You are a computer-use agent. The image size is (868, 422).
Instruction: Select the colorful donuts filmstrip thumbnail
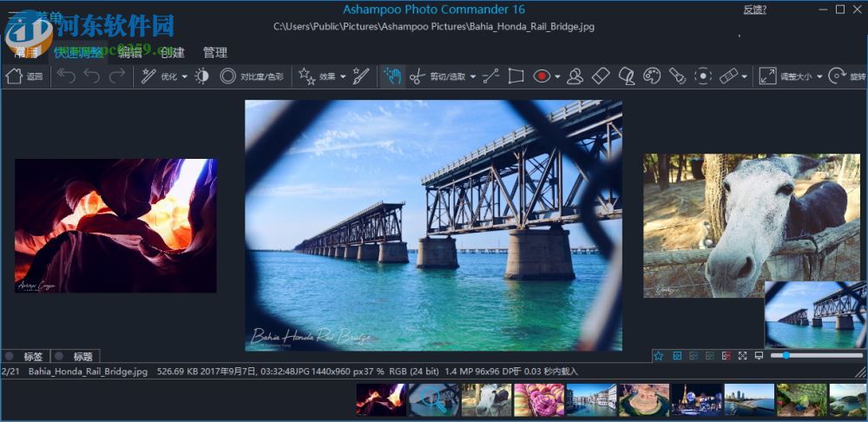[x=539, y=399]
